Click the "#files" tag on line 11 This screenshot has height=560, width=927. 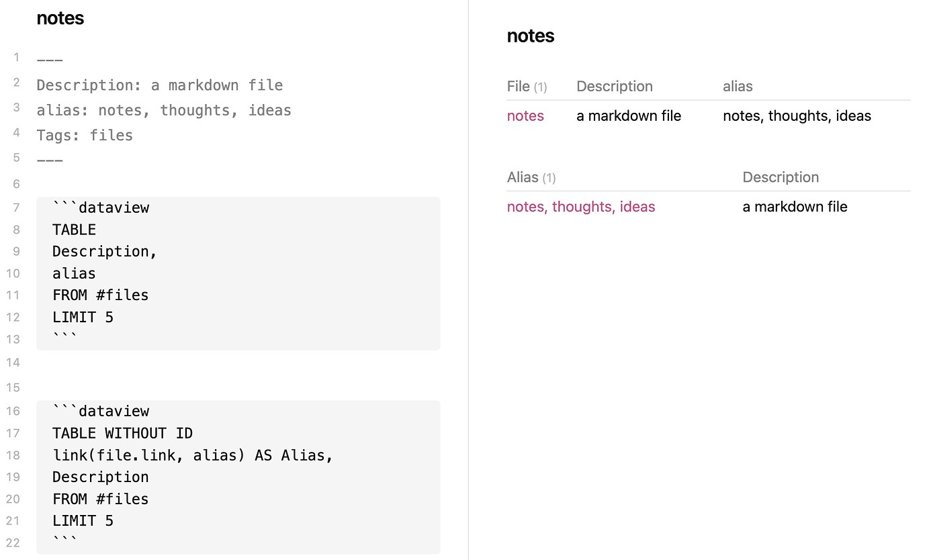point(130,295)
